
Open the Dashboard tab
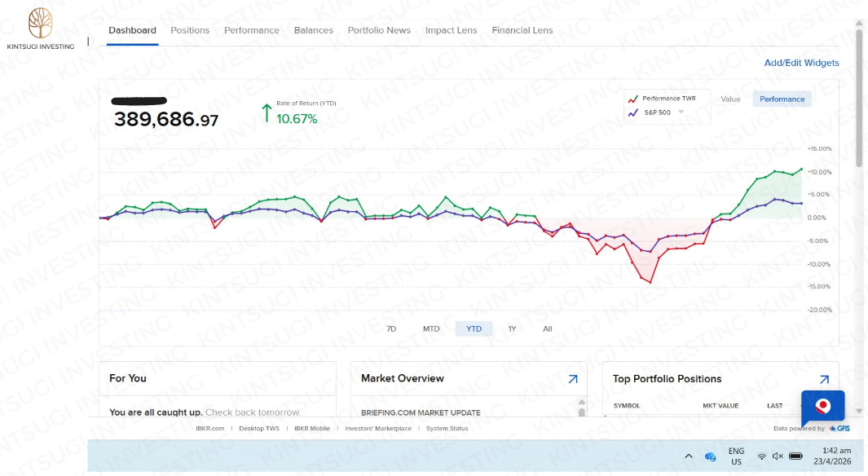(x=132, y=30)
